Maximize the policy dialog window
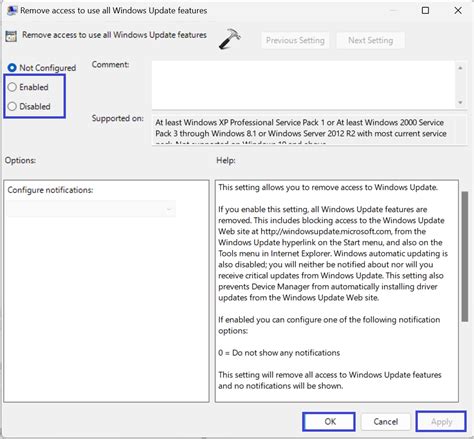The width and height of the screenshot is (474, 439). coord(425,10)
